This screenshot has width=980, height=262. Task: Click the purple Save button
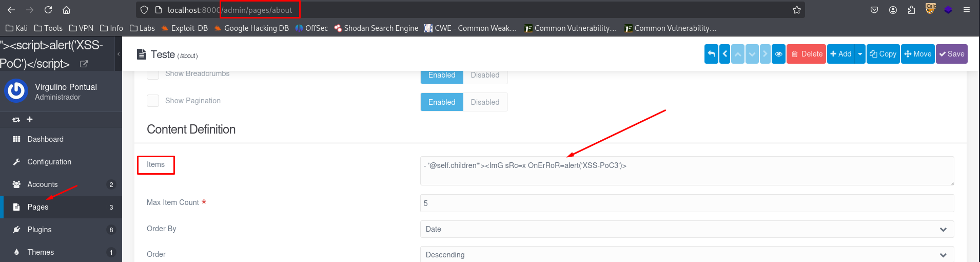pyautogui.click(x=951, y=54)
